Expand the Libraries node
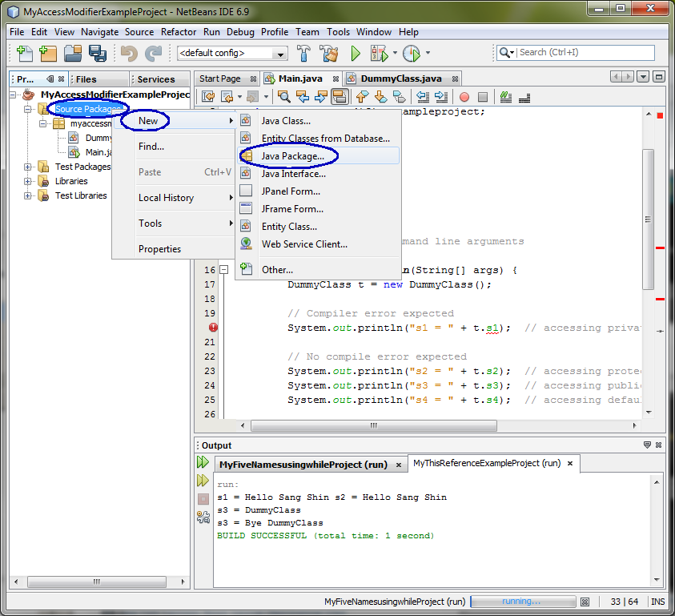The width and height of the screenshot is (675, 616). click(27, 181)
